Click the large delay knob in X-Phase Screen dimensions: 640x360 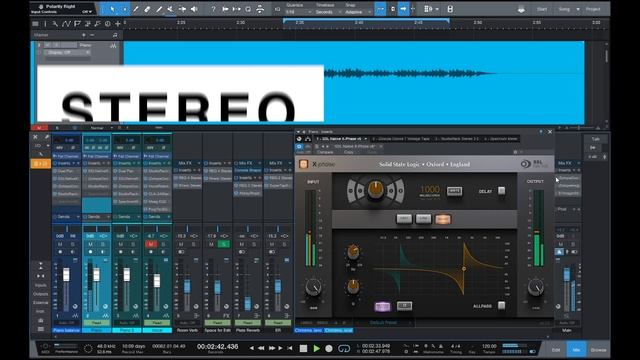(376, 190)
